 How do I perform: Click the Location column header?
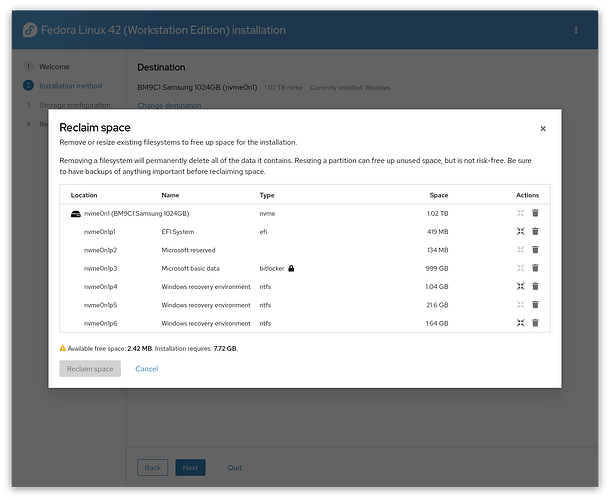pyautogui.click(x=84, y=195)
